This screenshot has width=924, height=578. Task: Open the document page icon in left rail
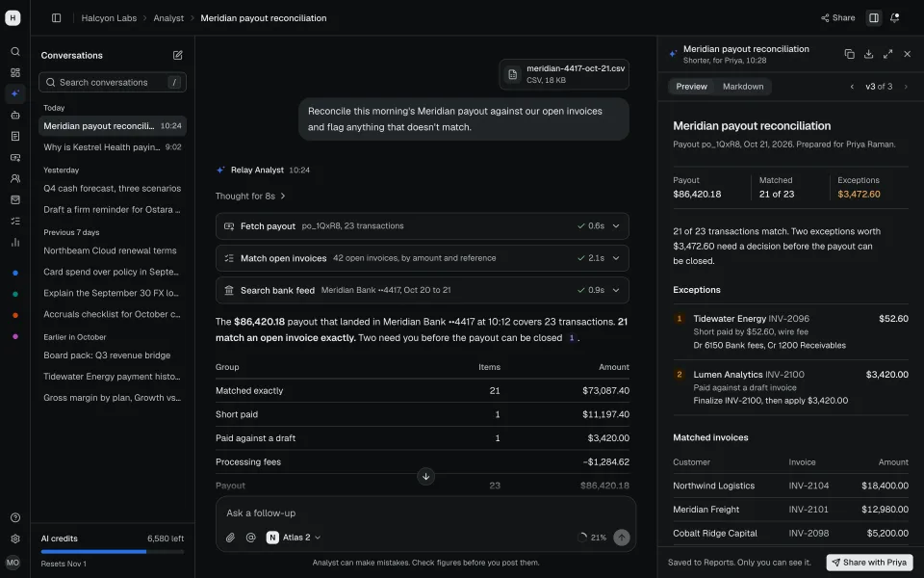[x=15, y=136]
